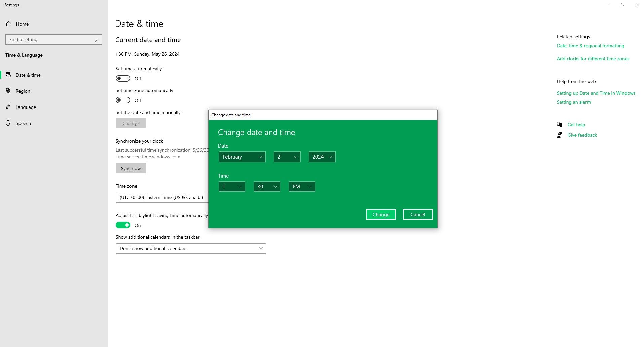Confirm with the Change button in dialog
The image size is (644, 347).
[x=381, y=214]
